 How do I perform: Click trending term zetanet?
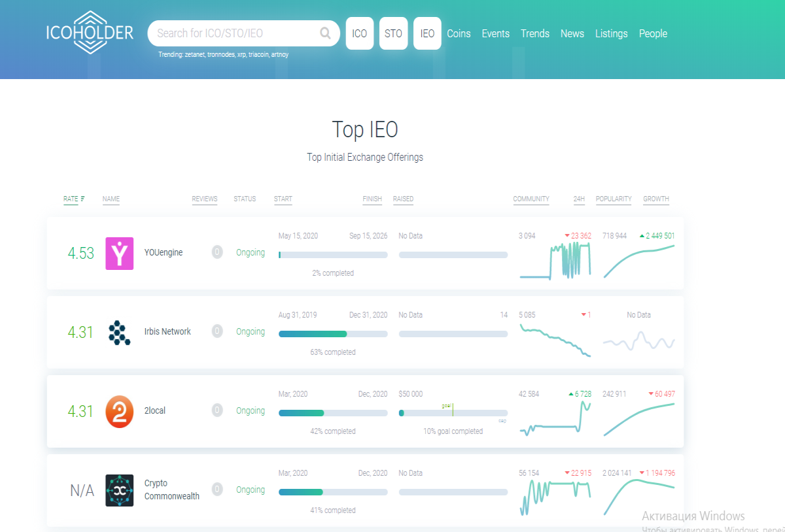point(193,55)
